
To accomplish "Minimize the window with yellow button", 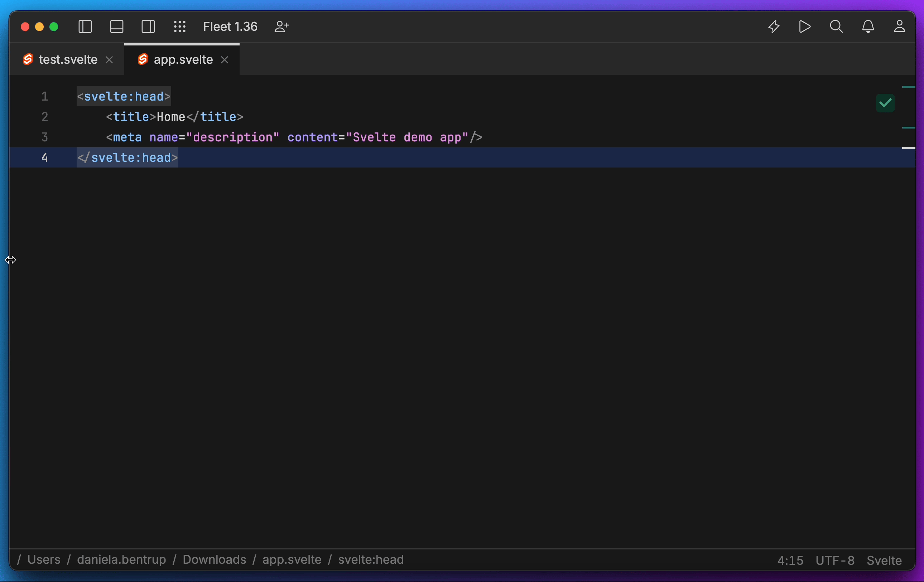I will [39, 27].
